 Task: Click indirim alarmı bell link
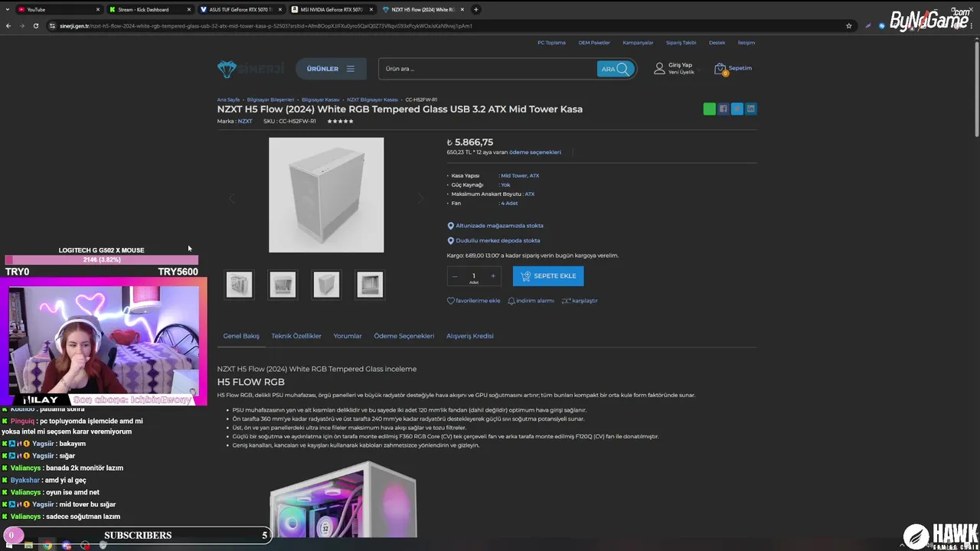(x=531, y=301)
